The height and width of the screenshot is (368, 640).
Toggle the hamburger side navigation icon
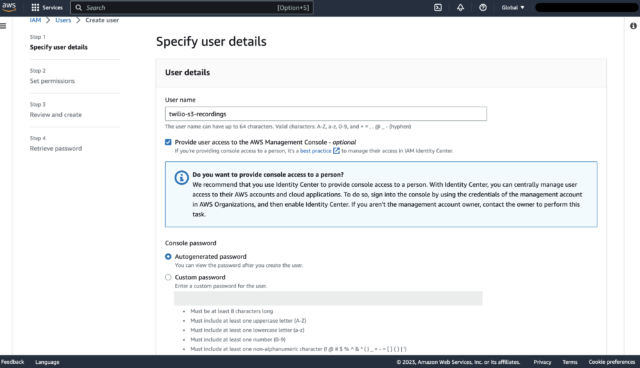pos(3,26)
